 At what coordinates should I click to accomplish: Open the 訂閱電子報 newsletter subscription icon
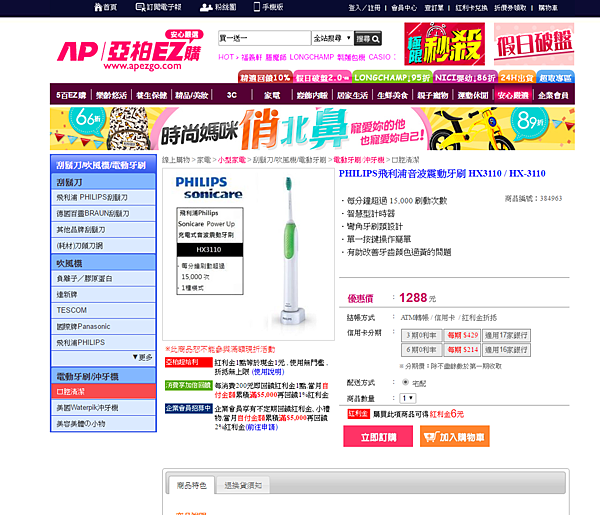pos(158,7)
